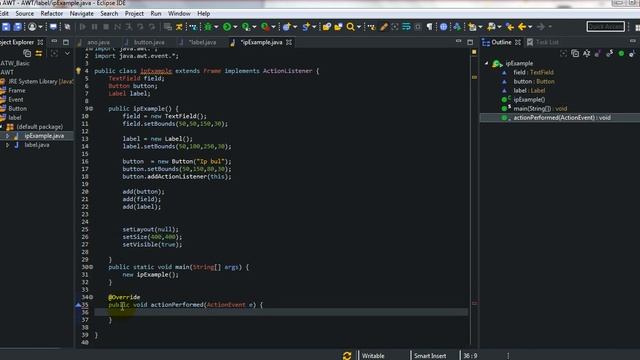
Task: Click the Debug bug icon
Action: coord(208,27)
